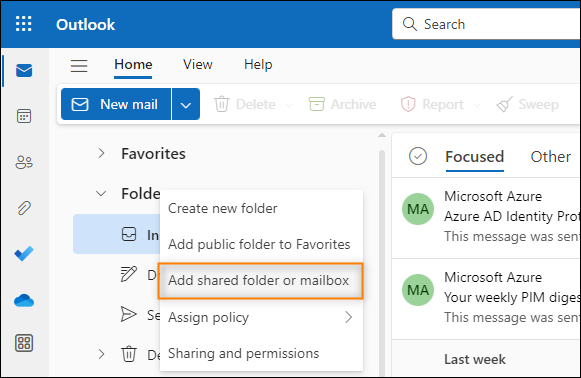Open OneDrive cloud icon
The height and width of the screenshot is (378, 581).
(24, 300)
